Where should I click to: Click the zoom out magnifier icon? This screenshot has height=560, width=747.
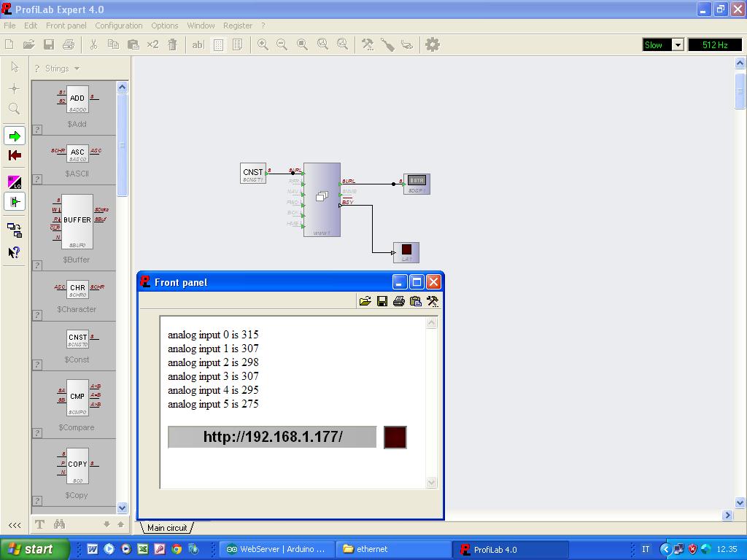pyautogui.click(x=282, y=44)
